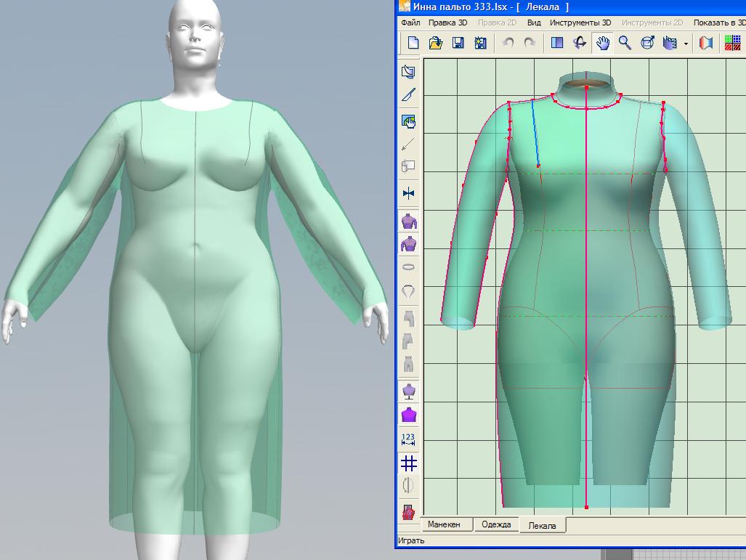Select the surface selection tool in left toolbar
The image size is (746, 560).
coord(408,72)
